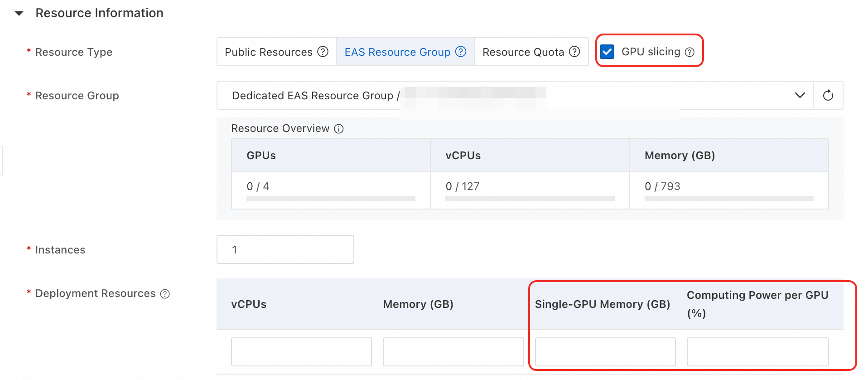The height and width of the screenshot is (380, 868).
Task: Focus the Memory (GB) deployment input
Action: tap(453, 351)
